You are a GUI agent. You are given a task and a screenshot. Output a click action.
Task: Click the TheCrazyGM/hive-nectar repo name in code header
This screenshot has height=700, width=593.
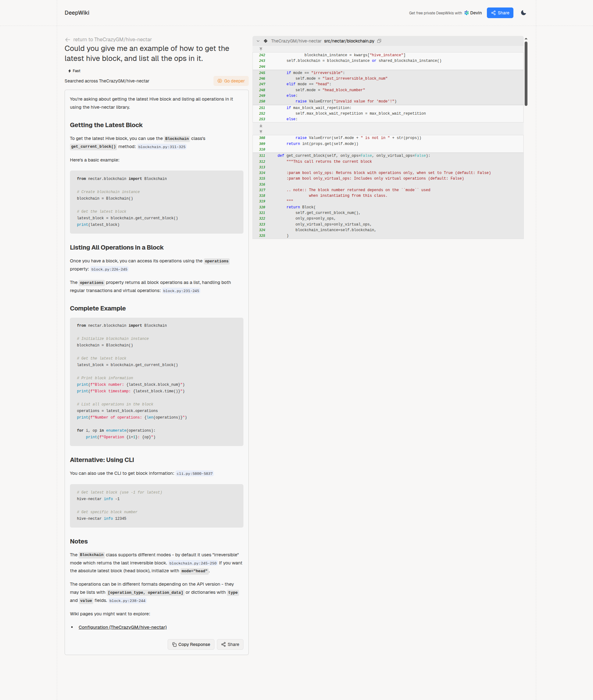pos(296,41)
